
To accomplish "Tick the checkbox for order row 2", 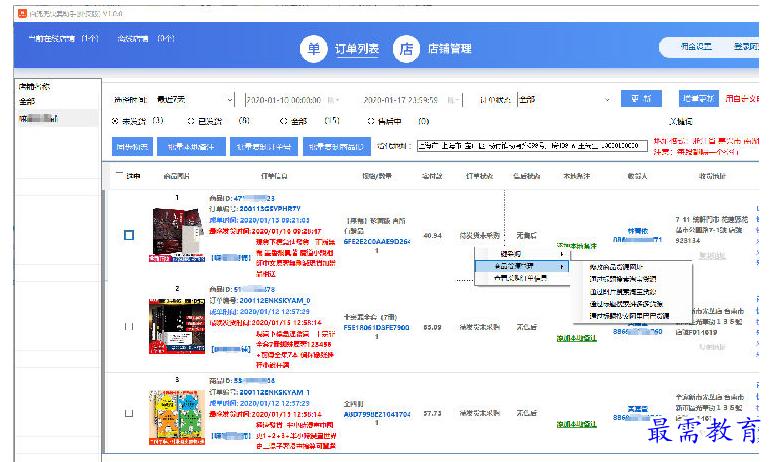I will [x=129, y=326].
